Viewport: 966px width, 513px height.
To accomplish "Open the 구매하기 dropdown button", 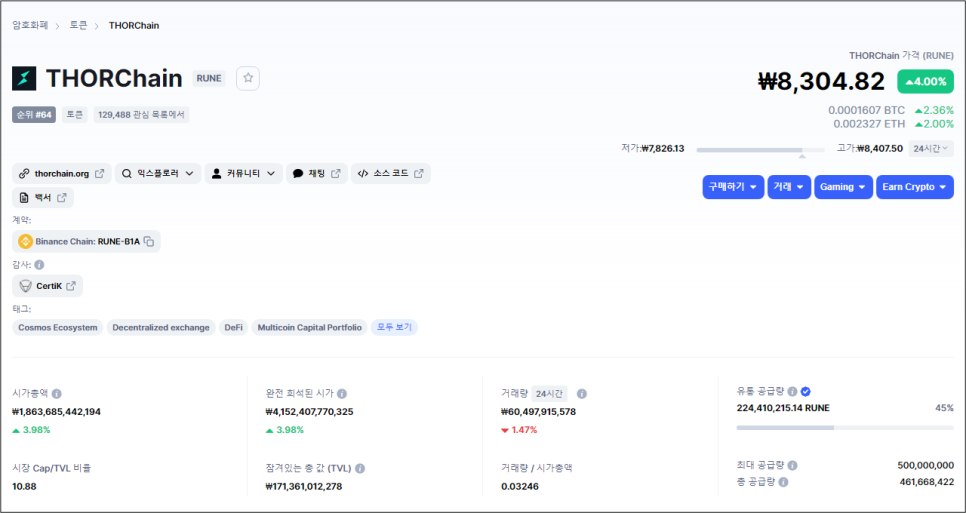I will click(x=733, y=187).
